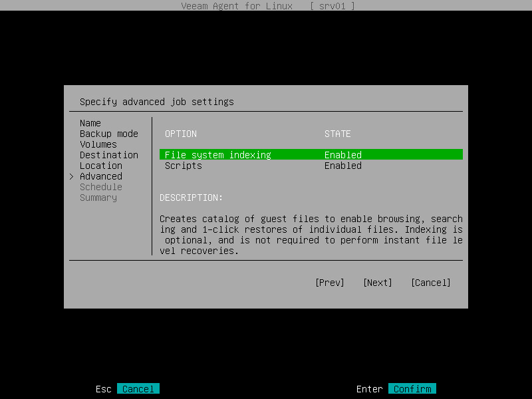Open the Volumes wizard step
532x399 pixels.
pos(98,144)
